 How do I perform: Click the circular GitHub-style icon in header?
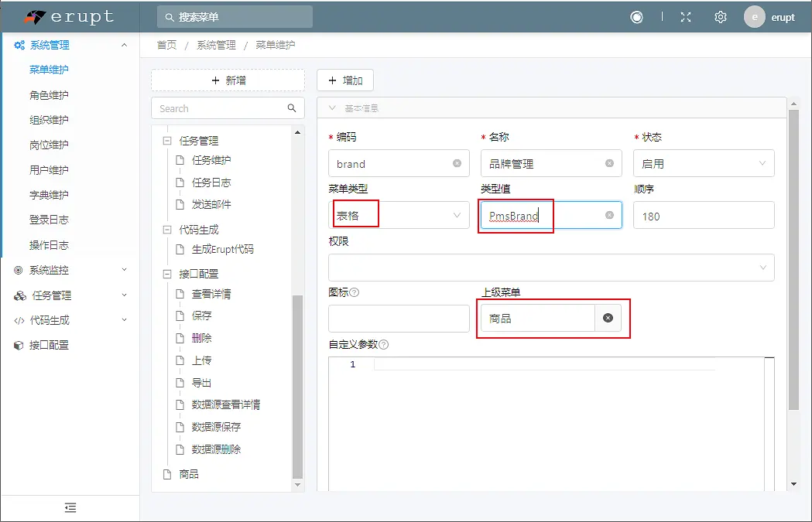pyautogui.click(x=636, y=17)
